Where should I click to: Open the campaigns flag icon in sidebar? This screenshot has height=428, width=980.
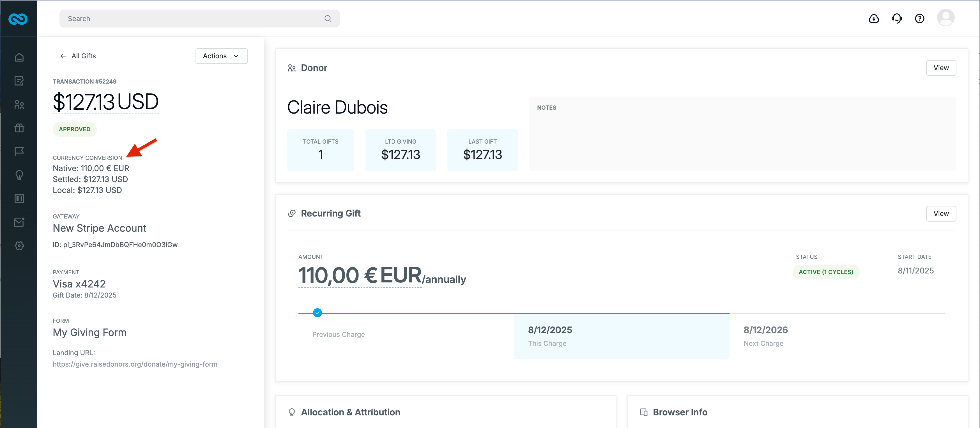19,151
